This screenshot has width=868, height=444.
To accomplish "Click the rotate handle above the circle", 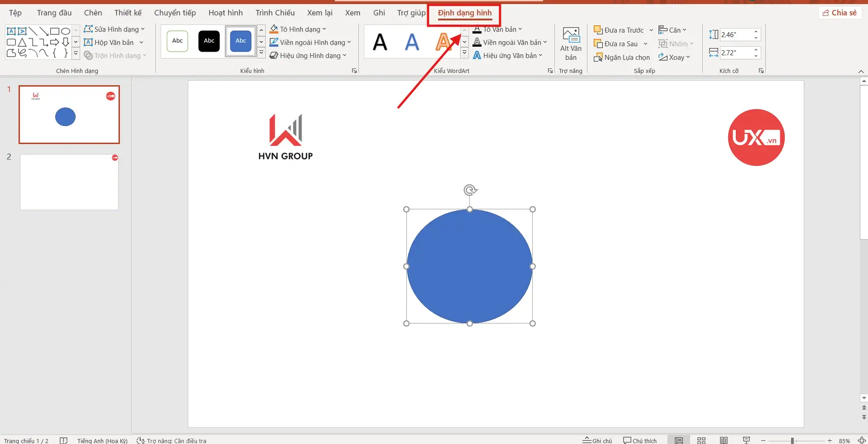I will [x=470, y=190].
